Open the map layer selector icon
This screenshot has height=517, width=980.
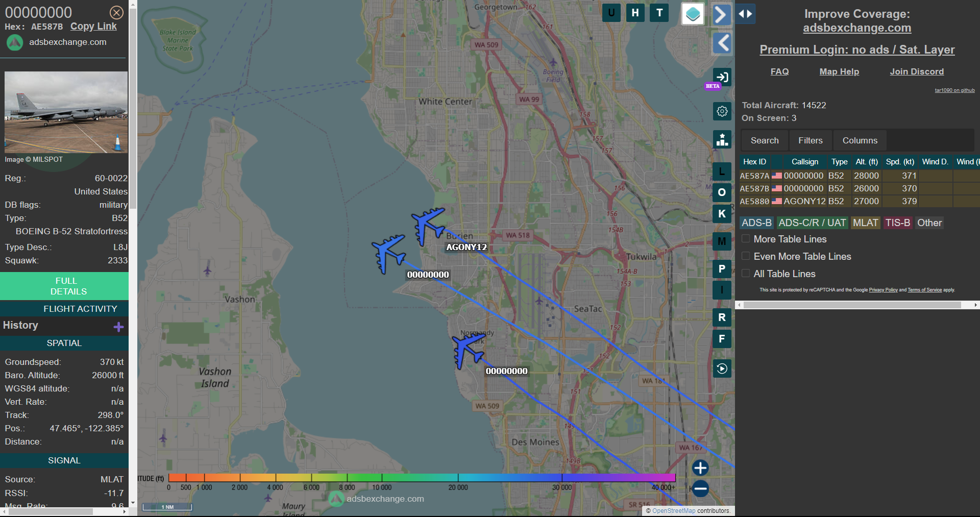[x=693, y=14]
